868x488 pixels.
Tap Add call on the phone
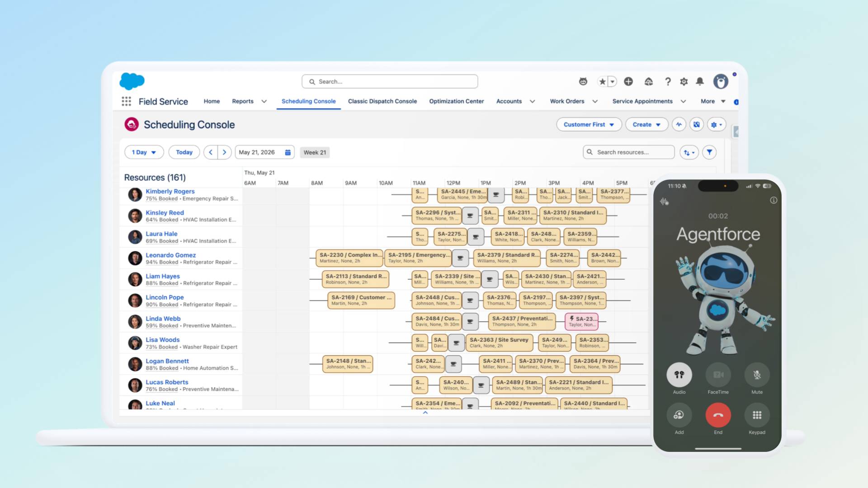(679, 415)
